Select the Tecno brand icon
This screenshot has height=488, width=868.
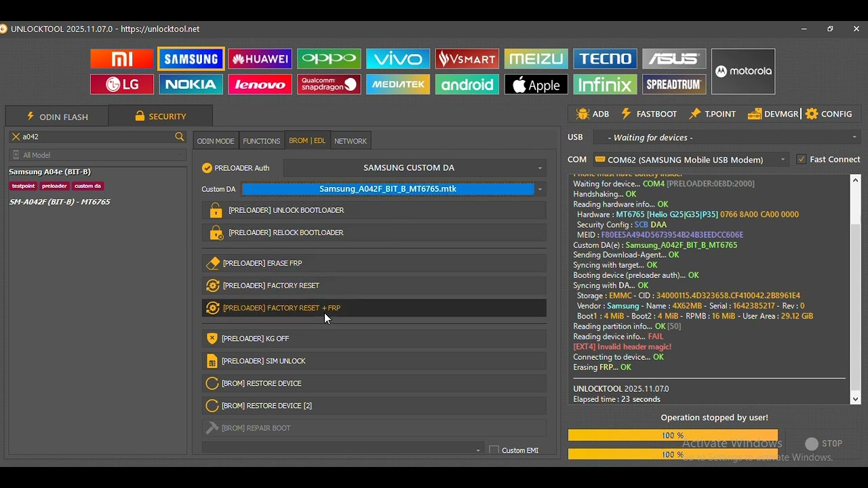coord(606,59)
